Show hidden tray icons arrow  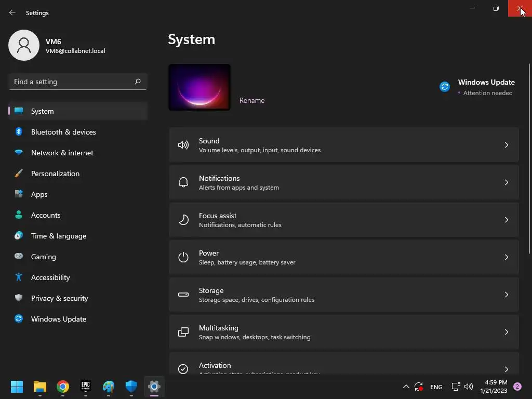click(406, 387)
